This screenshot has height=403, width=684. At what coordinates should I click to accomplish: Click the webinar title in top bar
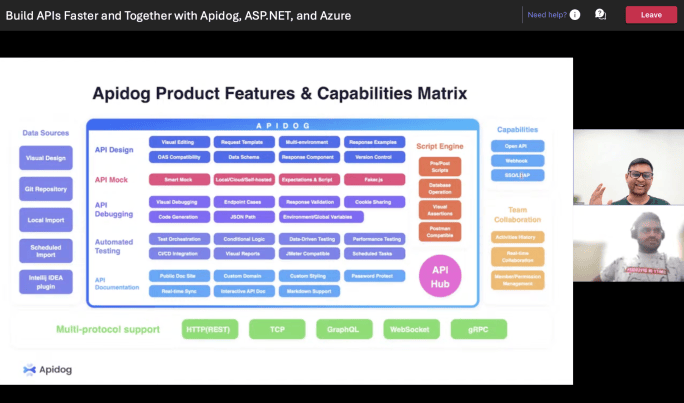tap(178, 15)
